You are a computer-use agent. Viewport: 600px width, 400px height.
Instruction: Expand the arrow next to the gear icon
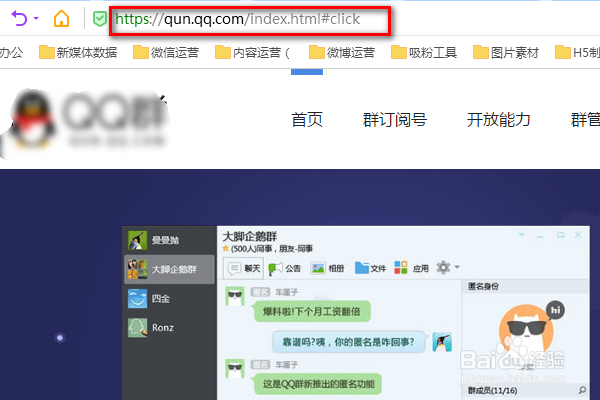(x=457, y=267)
